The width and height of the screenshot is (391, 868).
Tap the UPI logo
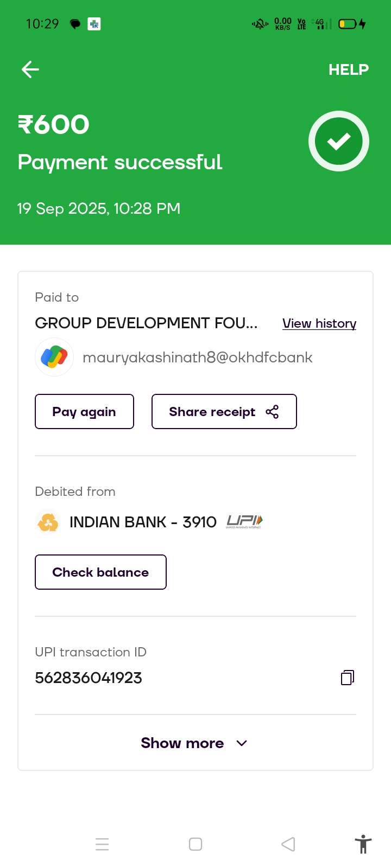coord(244,522)
